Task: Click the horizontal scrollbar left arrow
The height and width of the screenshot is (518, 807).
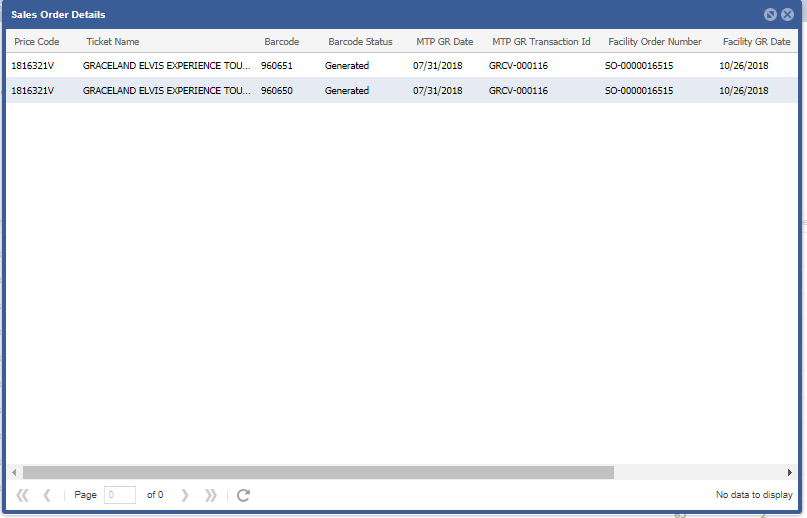Action: [14, 472]
